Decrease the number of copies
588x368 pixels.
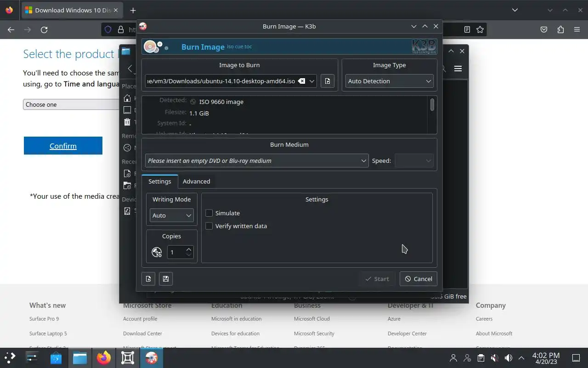coord(189,254)
